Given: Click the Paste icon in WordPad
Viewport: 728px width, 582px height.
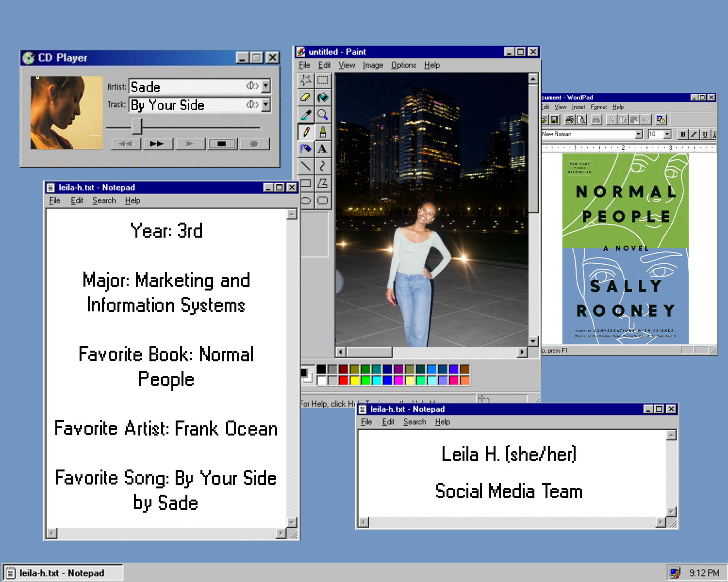Looking at the screenshot, I should [x=634, y=119].
